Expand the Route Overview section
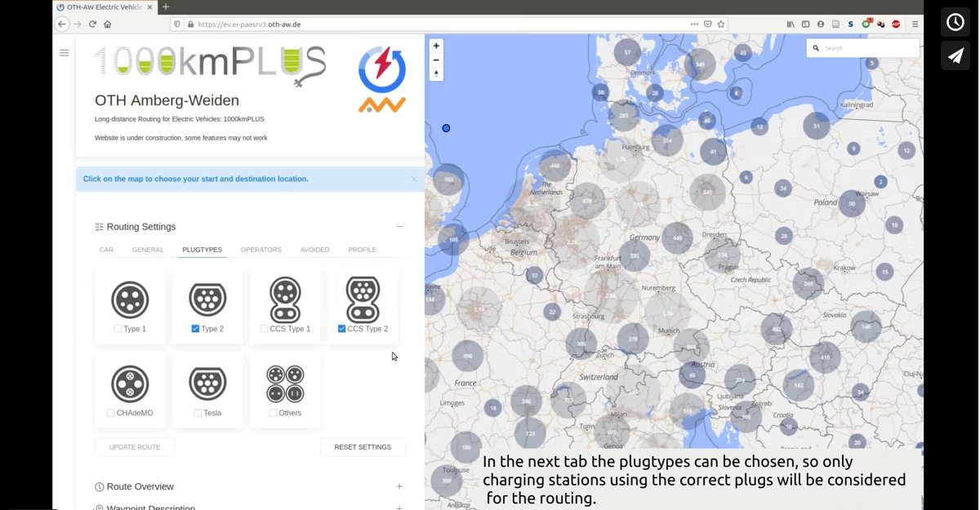This screenshot has height=510, width=980. (x=399, y=486)
